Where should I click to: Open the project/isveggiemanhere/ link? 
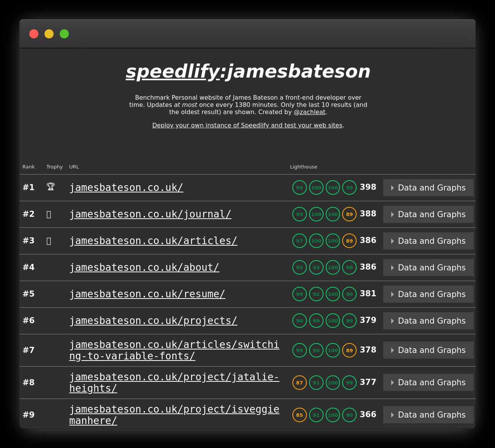click(x=174, y=415)
